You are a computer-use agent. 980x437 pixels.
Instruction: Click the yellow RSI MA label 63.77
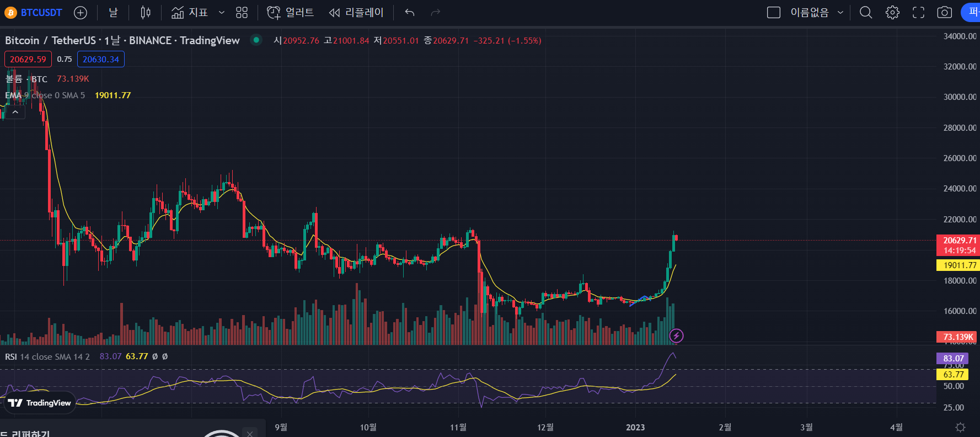[953, 375]
